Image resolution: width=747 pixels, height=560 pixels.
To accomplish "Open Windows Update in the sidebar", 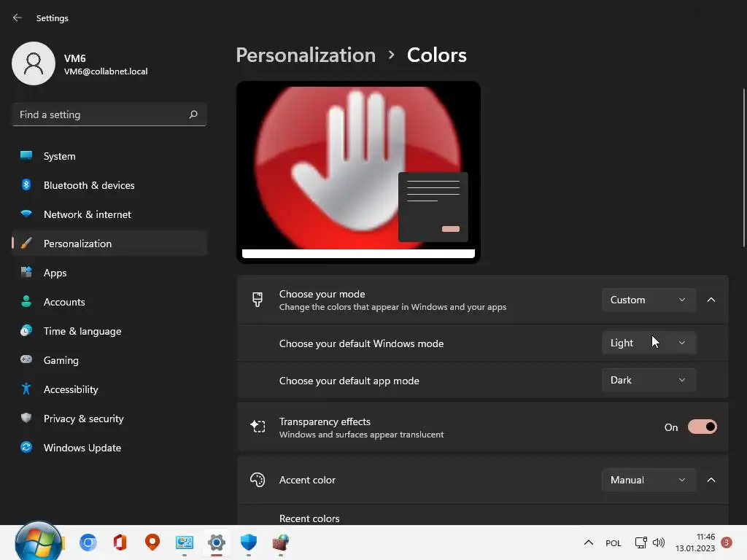I will click(x=109, y=448).
